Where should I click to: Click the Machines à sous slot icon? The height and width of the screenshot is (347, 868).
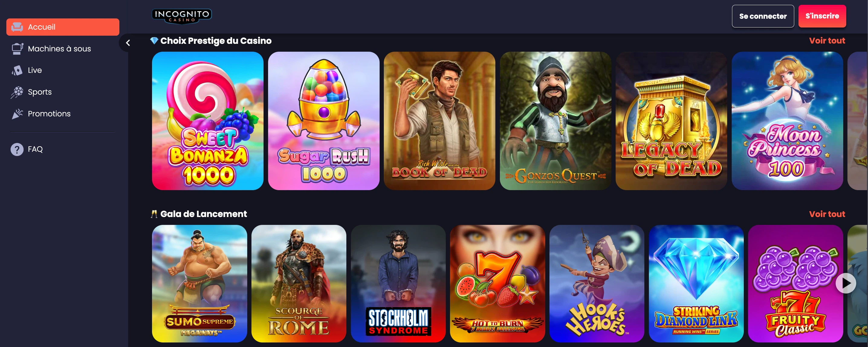tap(17, 48)
